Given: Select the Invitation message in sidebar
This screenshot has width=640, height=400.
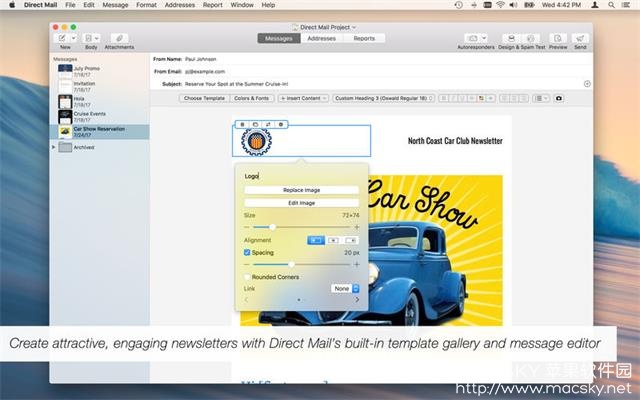Looking at the screenshot, I should click(x=99, y=87).
